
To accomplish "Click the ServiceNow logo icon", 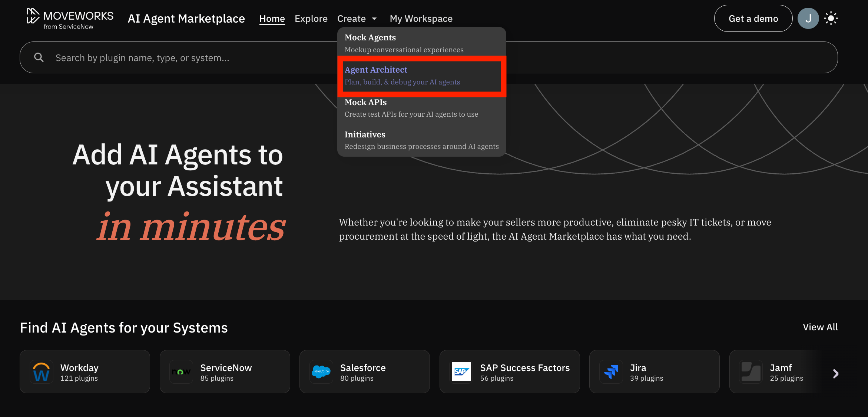I will 181,372.
